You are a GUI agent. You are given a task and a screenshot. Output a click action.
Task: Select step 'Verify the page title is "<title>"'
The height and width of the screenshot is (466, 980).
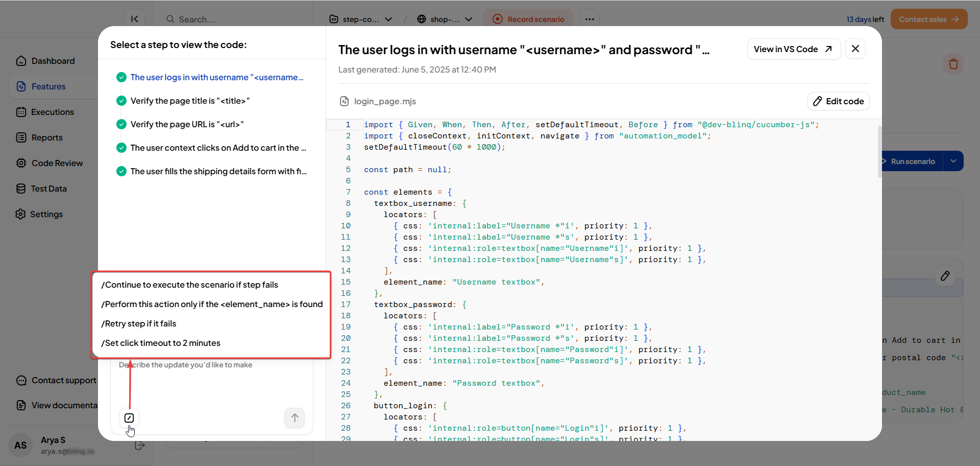tap(190, 101)
